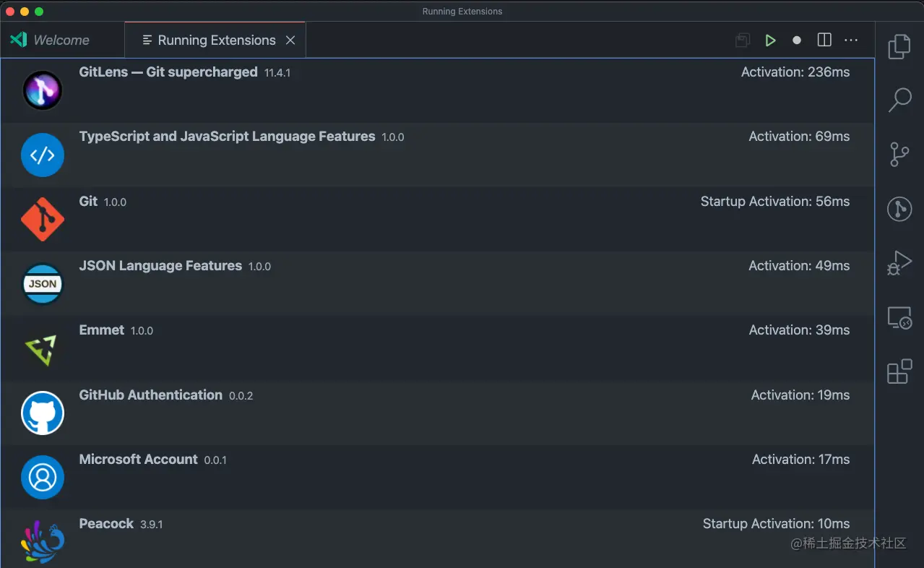Viewport: 924px width, 568px height.
Task: Select the Running Extensions tab
Action: [x=216, y=40]
